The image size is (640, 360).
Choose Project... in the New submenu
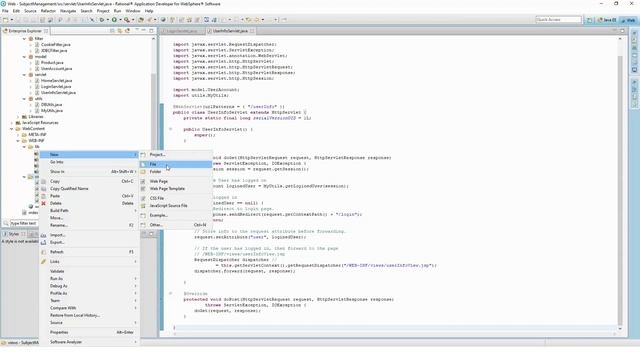coord(176,155)
